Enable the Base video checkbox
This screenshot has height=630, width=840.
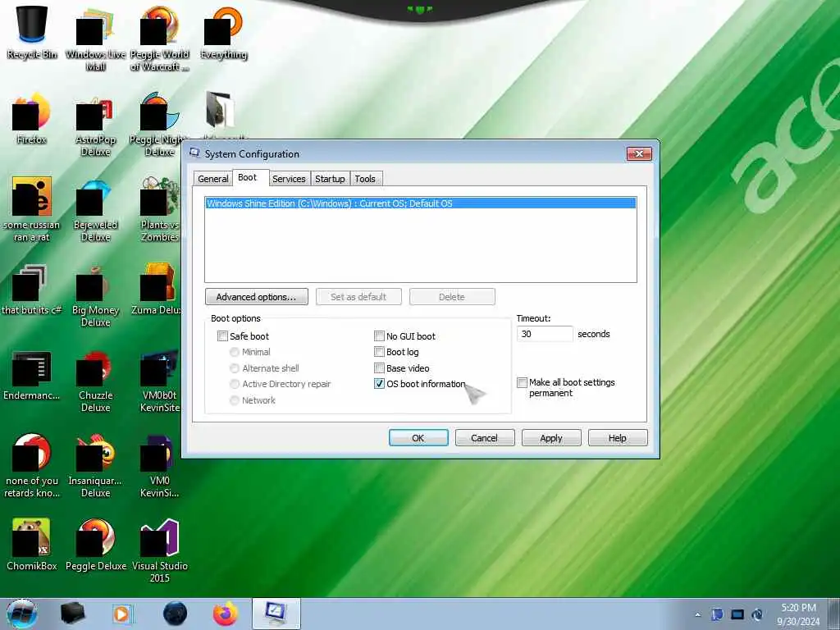[379, 368]
